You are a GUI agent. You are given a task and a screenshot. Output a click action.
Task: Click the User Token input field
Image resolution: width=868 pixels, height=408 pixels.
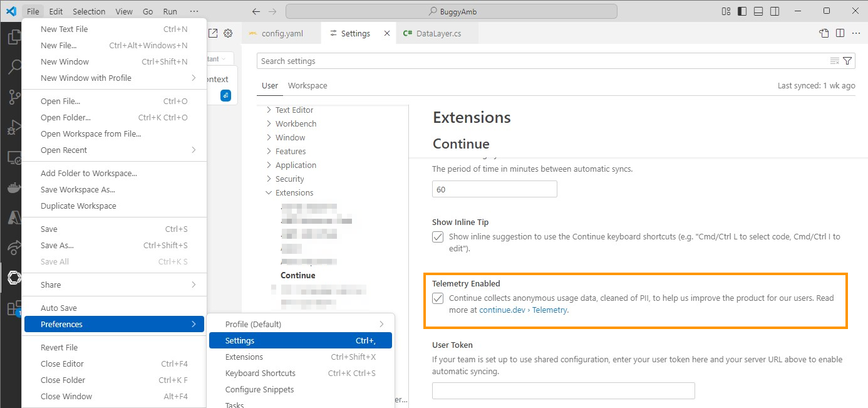coord(564,390)
